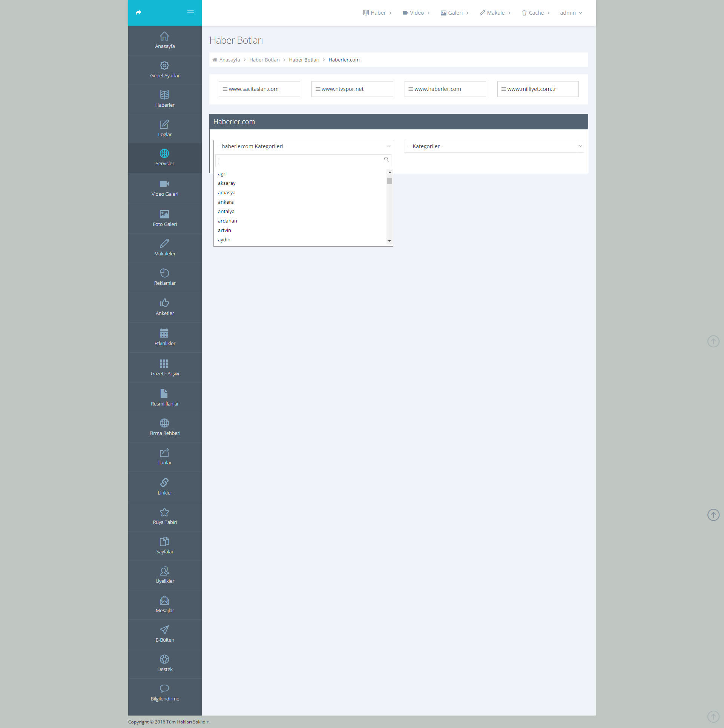Open Rüya Tabiri star icon
724x728 pixels.
pos(164,512)
